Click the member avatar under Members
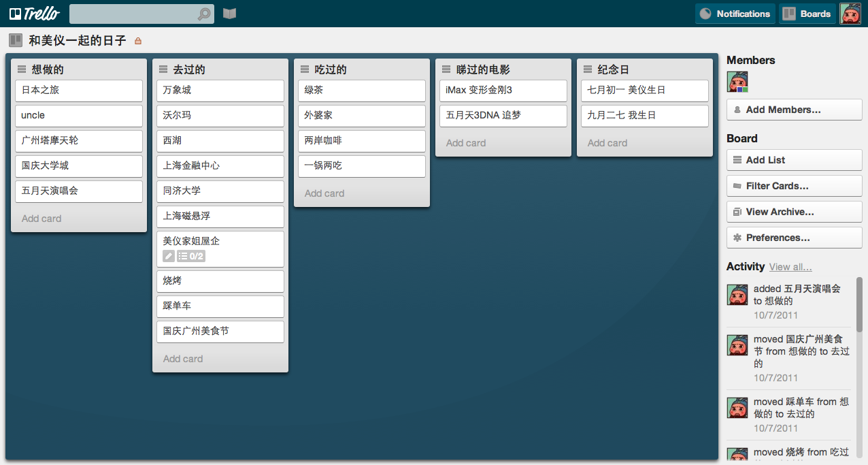The height and width of the screenshot is (465, 868). (x=737, y=82)
